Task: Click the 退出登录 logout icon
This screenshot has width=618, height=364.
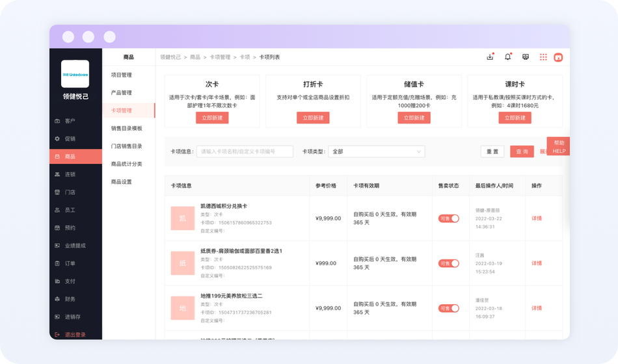Action: (57, 335)
